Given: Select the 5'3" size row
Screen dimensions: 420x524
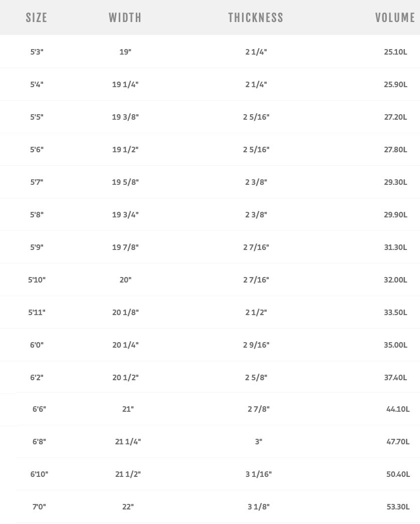Looking at the screenshot, I should pyautogui.click(x=210, y=52).
